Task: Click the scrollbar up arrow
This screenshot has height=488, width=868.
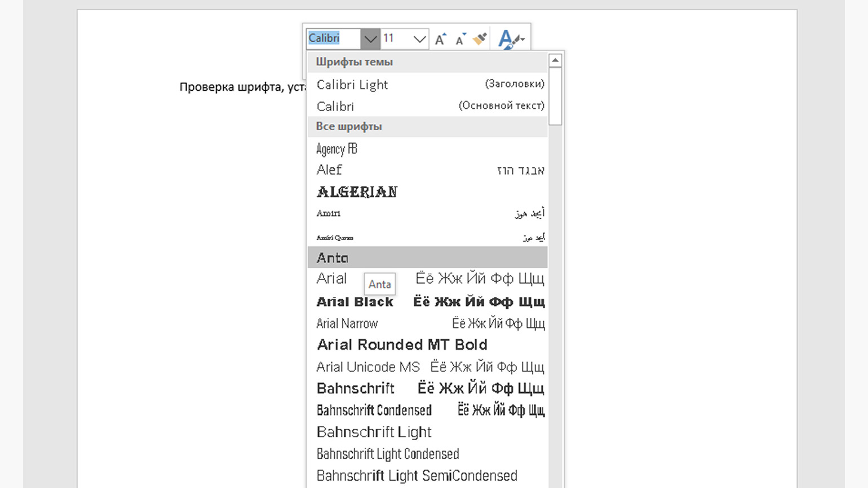Action: 555,60
